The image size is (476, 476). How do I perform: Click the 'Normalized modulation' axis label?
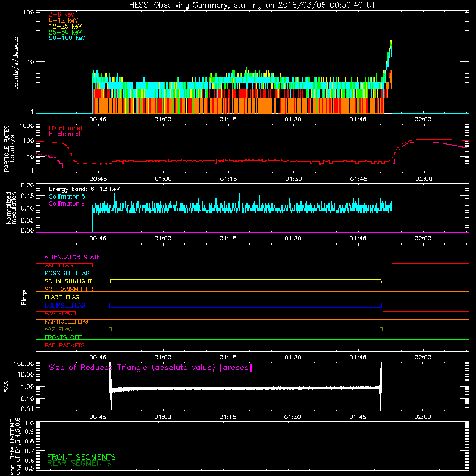coord(11,208)
